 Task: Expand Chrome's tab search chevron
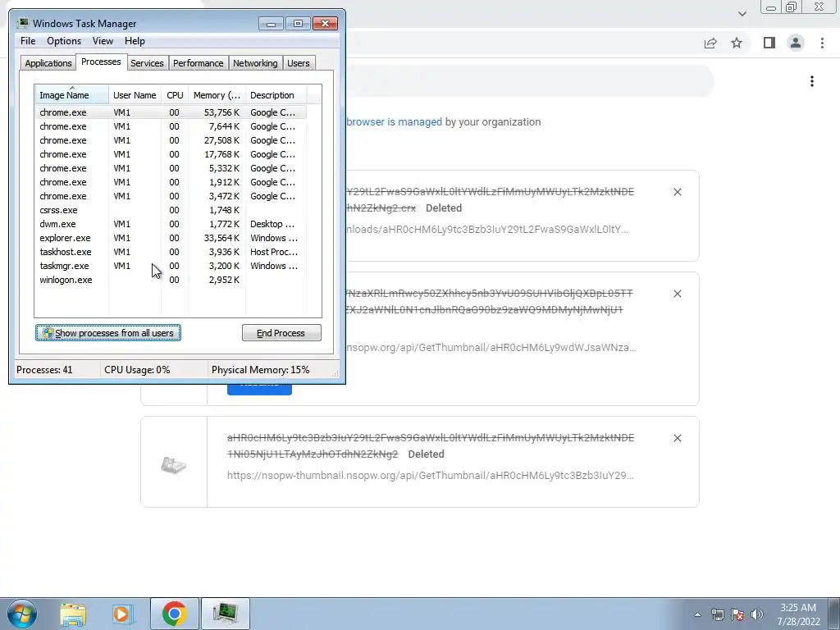coord(742,14)
